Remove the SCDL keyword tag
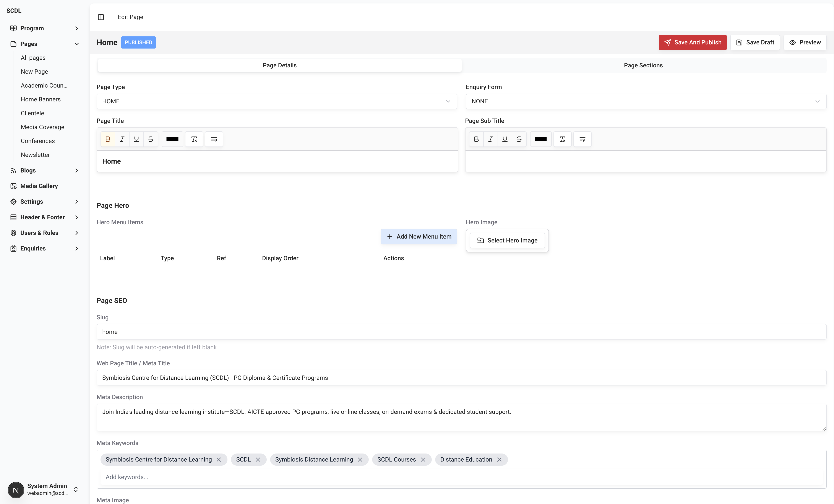This screenshot has height=504, width=834. tap(258, 459)
